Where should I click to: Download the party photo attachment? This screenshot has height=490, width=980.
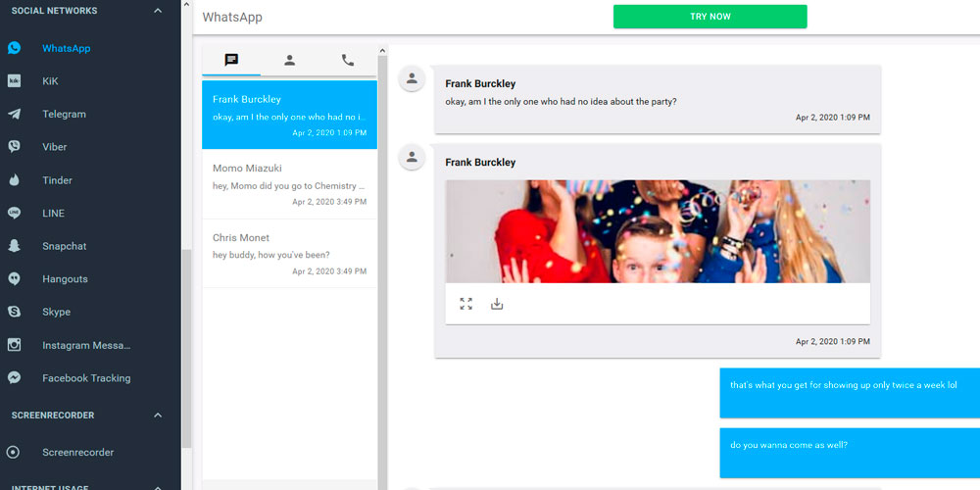[x=497, y=305]
